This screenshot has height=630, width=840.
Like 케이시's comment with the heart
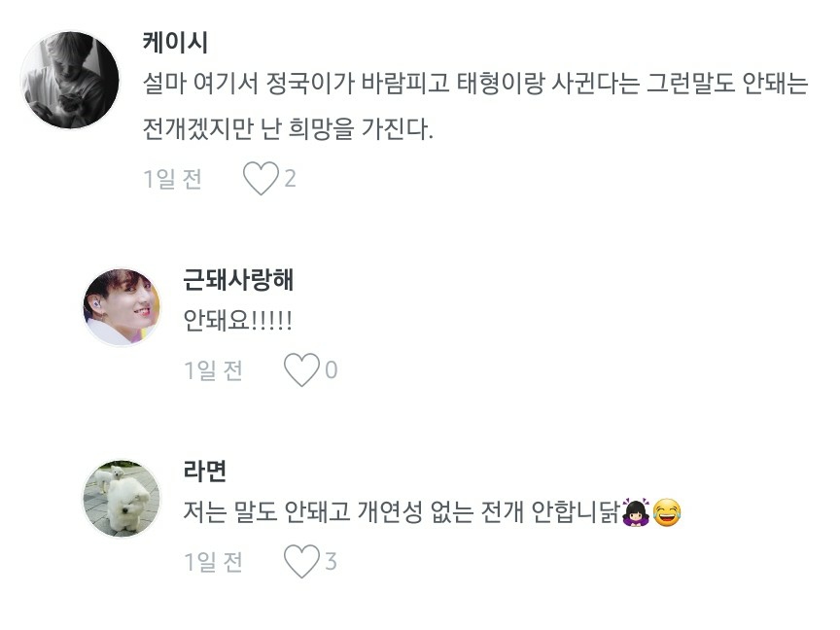pyautogui.click(x=260, y=179)
